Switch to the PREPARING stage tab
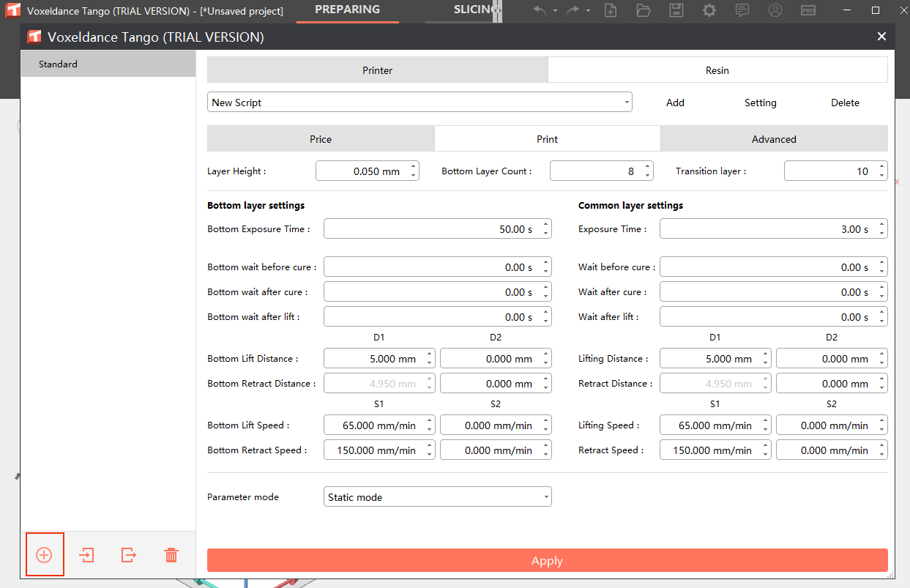 pos(348,10)
